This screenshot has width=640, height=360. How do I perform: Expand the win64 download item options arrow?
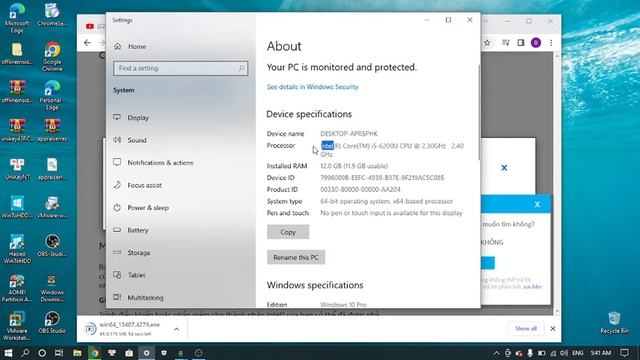pos(176,329)
